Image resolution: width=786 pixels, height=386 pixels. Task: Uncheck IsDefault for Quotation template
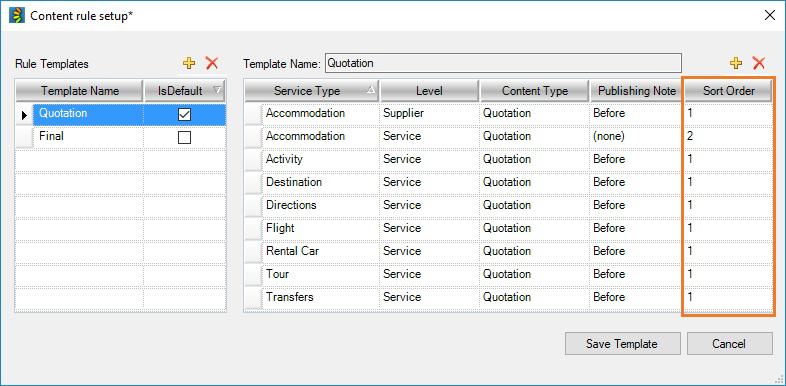pos(184,114)
